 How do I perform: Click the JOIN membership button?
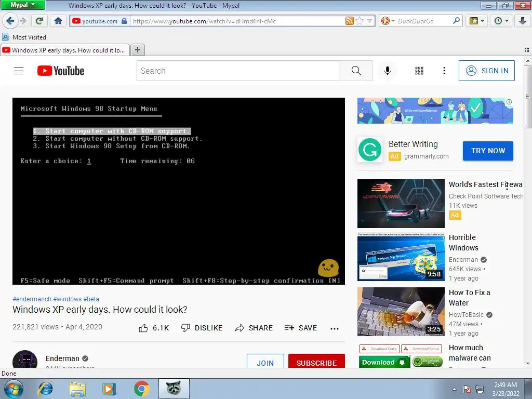[265, 362]
